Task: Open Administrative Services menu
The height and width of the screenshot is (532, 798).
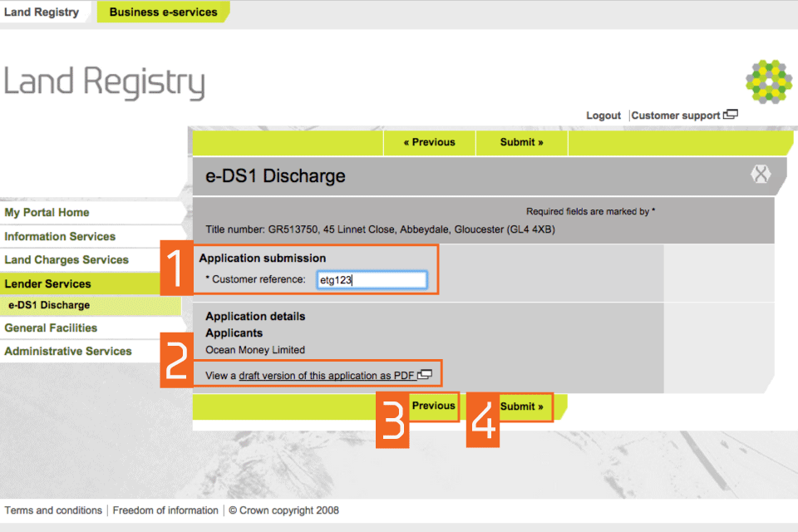Action: [68, 352]
